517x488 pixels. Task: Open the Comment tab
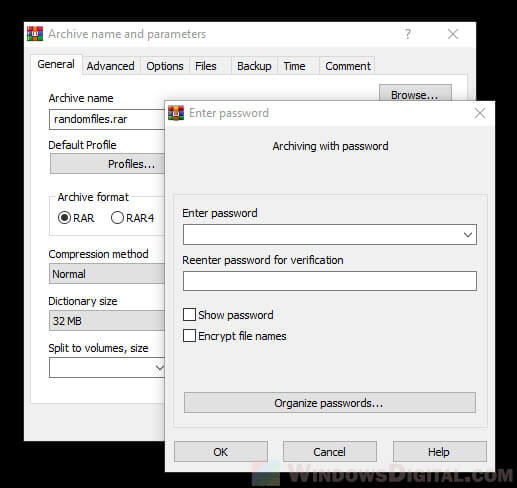[x=348, y=66]
